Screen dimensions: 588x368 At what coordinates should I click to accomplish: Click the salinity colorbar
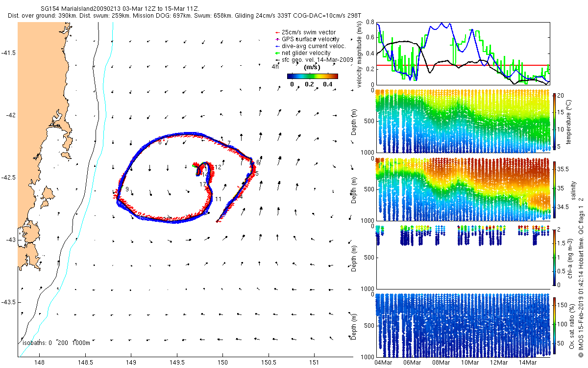tap(554, 189)
